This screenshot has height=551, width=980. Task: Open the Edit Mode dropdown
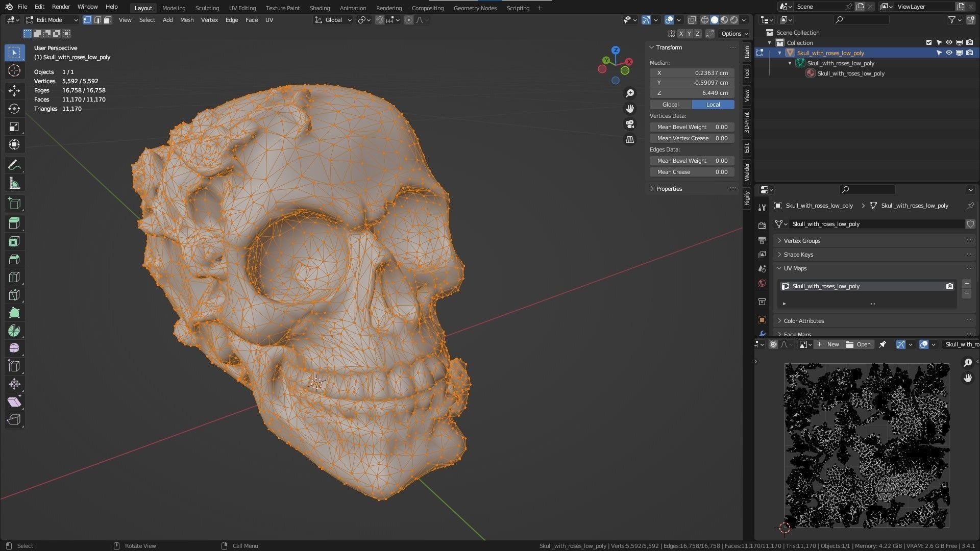[52, 20]
